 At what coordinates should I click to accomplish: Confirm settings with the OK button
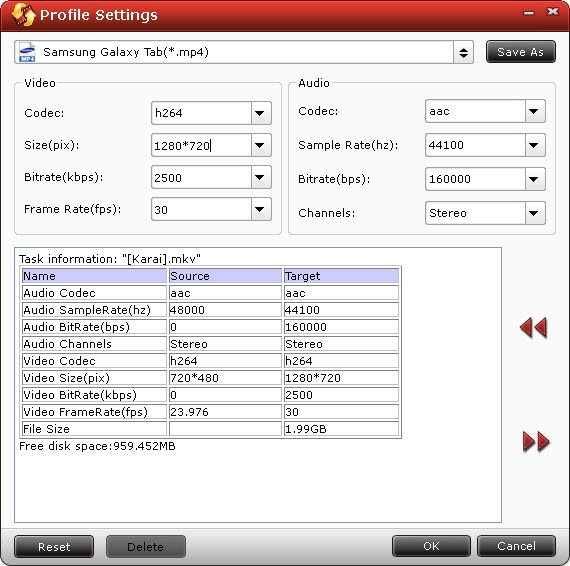(x=431, y=546)
